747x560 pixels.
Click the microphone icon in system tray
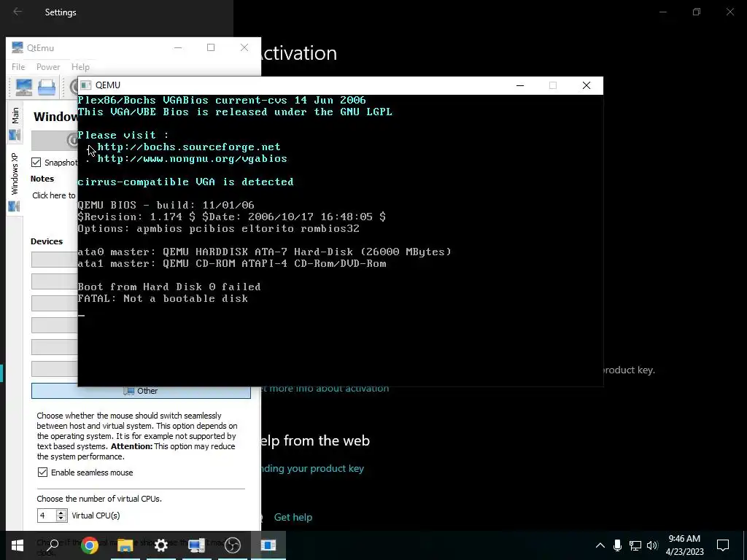(x=617, y=545)
